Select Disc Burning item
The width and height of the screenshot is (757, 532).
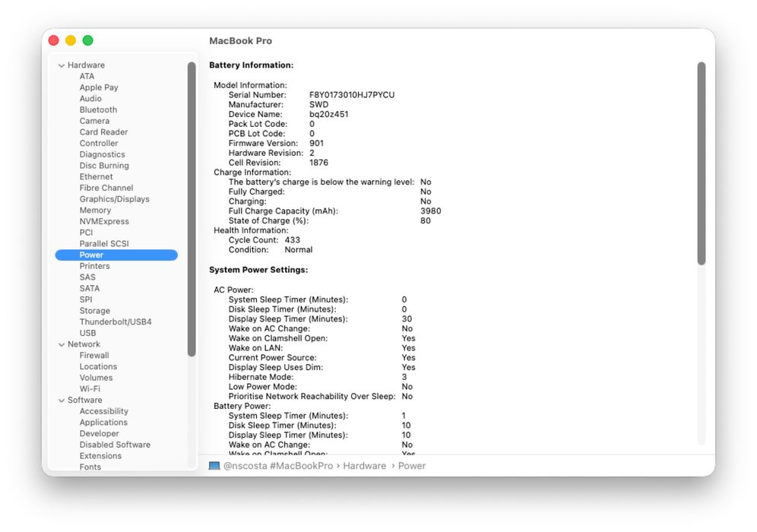click(104, 166)
